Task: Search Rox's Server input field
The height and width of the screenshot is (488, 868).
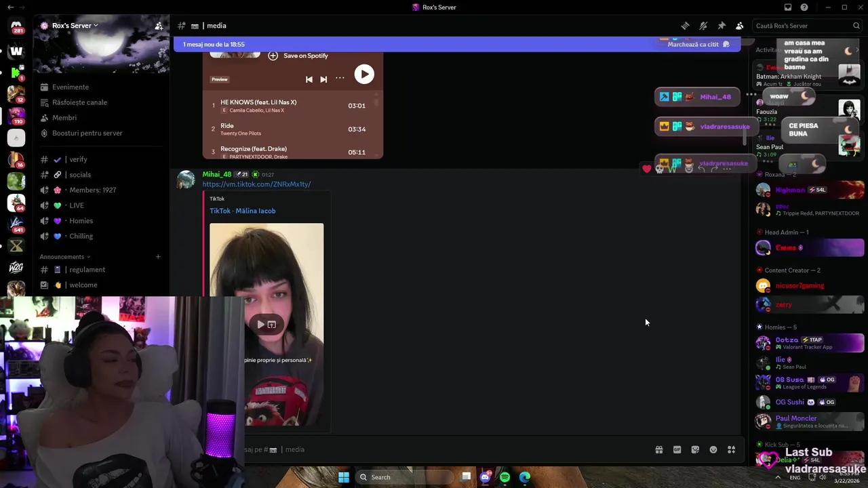Action: [807, 26]
